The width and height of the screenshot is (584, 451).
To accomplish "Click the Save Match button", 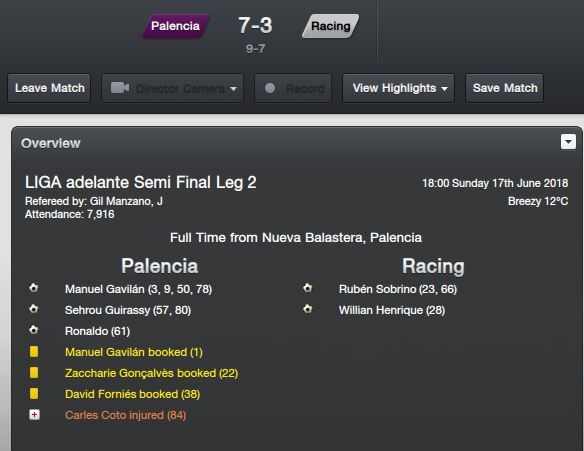I will pyautogui.click(x=505, y=88).
